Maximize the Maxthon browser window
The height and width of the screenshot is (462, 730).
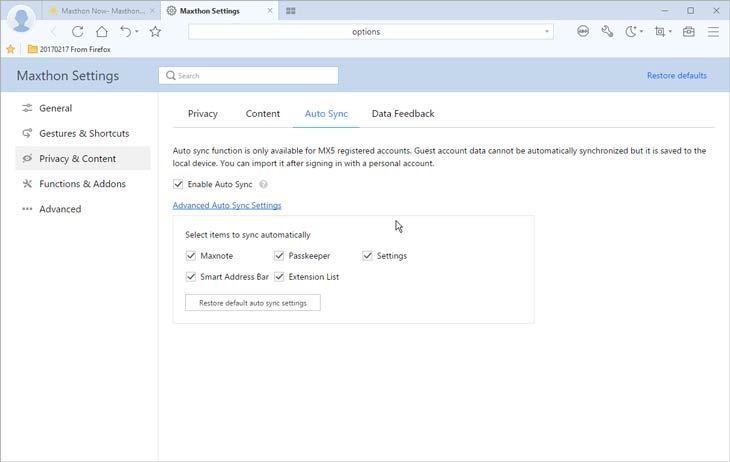tap(690, 10)
